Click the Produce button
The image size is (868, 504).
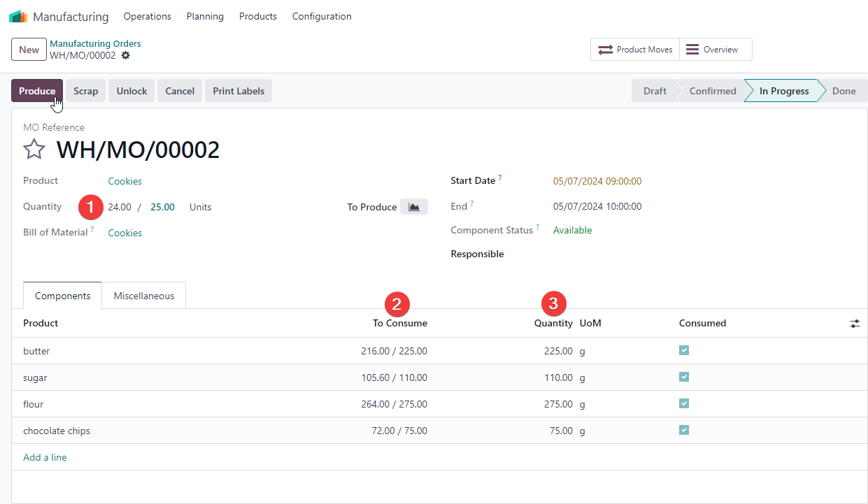[37, 91]
